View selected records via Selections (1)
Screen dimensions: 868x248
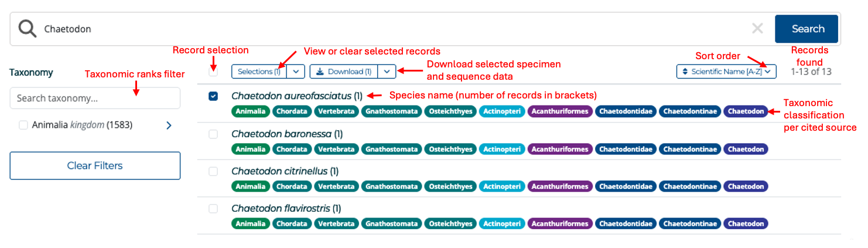click(259, 72)
